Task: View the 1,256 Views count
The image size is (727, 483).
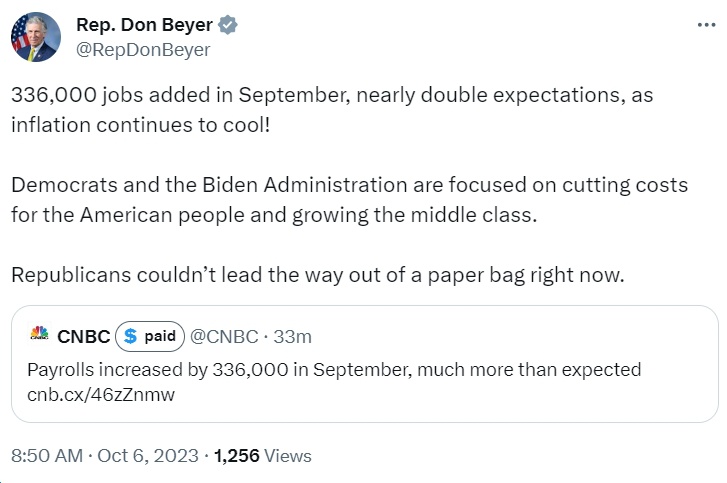Action: click(x=262, y=456)
